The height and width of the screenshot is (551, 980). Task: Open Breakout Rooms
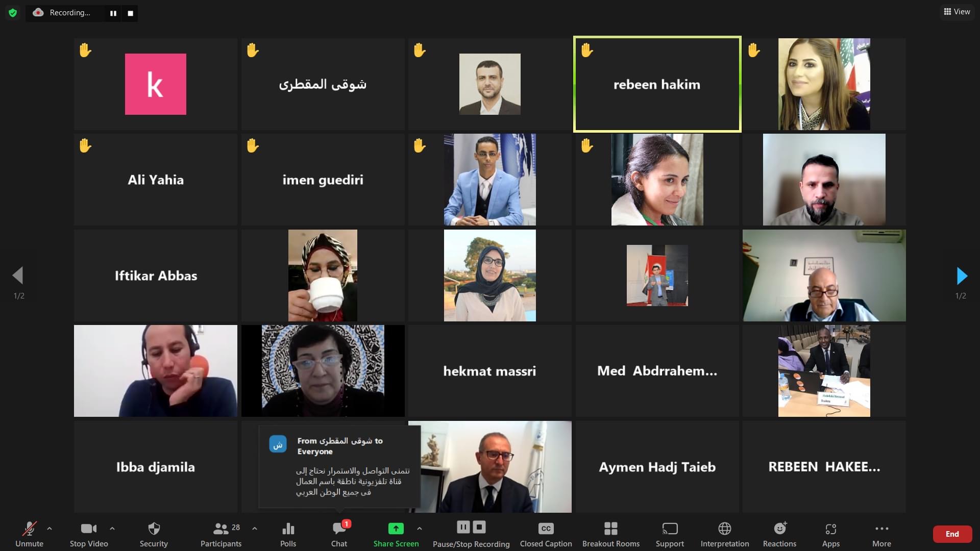pyautogui.click(x=610, y=534)
